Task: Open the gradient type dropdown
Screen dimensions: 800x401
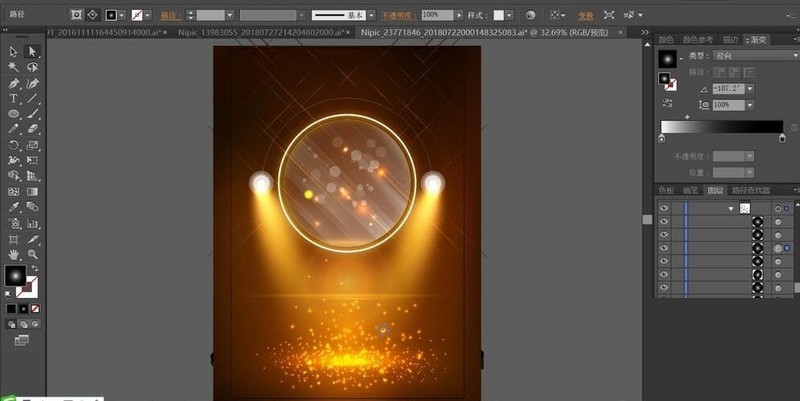Action: pos(756,55)
